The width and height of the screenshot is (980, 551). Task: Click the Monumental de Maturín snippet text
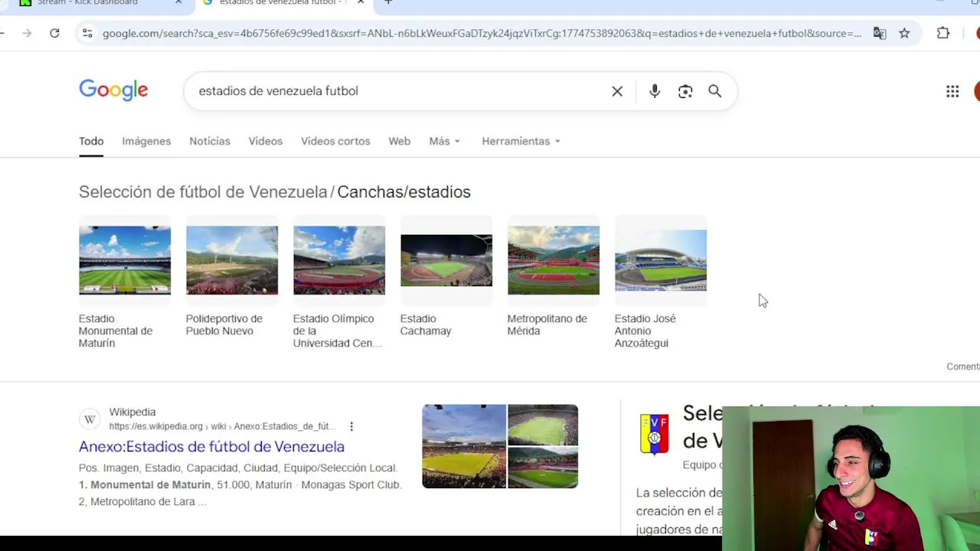(150, 484)
